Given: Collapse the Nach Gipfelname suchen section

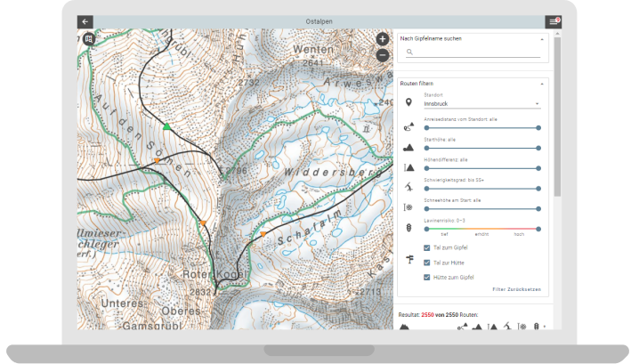Looking at the screenshot, I should tap(541, 39).
